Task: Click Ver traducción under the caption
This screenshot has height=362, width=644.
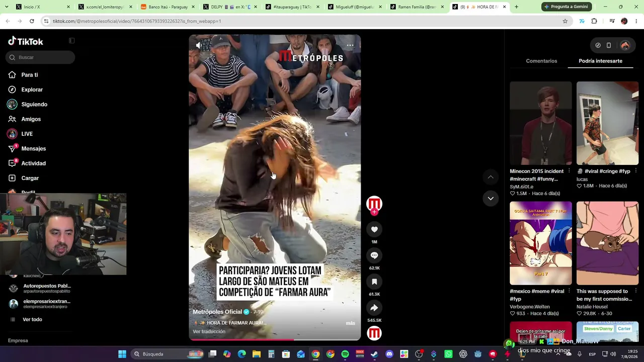Action: tap(209, 331)
